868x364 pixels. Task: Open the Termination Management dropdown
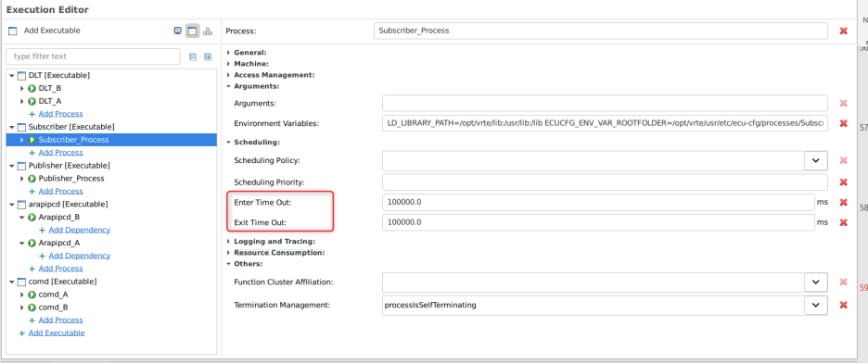coord(815,305)
